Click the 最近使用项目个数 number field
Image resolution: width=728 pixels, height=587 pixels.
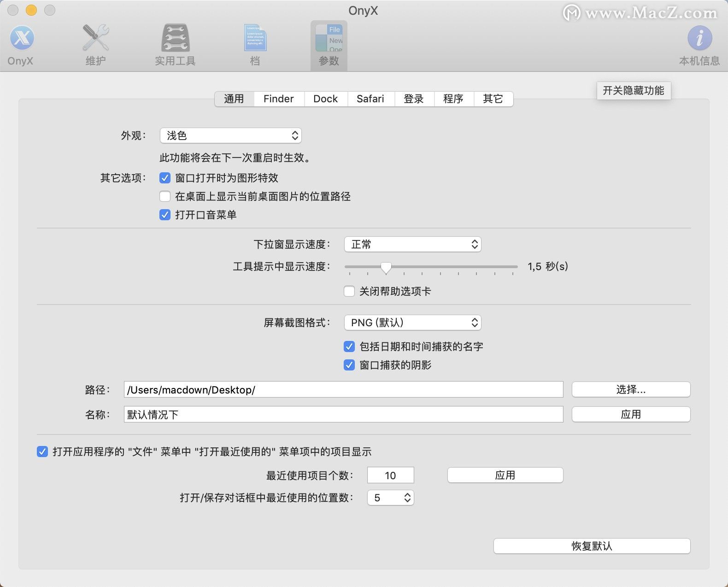391,475
